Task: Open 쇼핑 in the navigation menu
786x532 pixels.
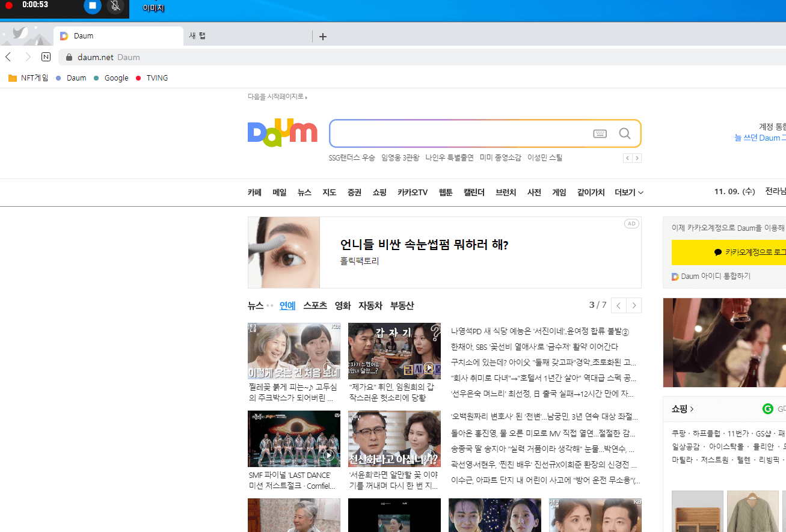Action: (x=379, y=192)
